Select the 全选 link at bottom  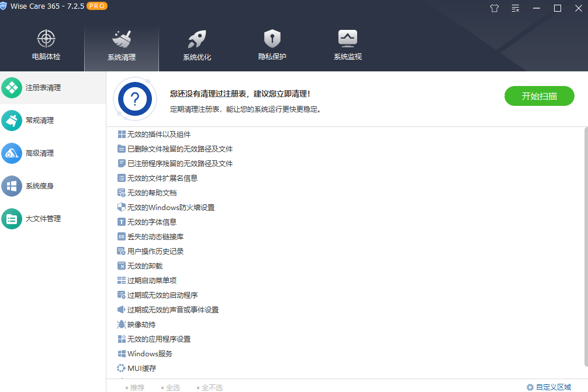(174, 387)
